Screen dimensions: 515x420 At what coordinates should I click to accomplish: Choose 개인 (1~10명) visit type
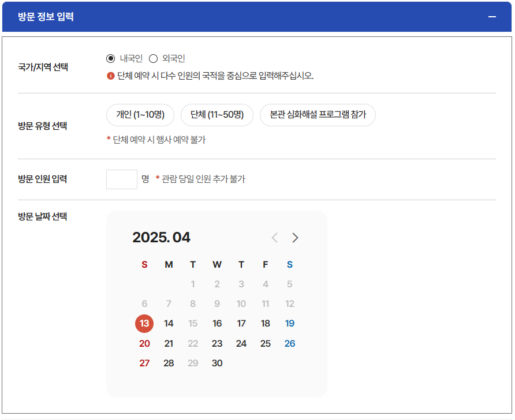[140, 115]
